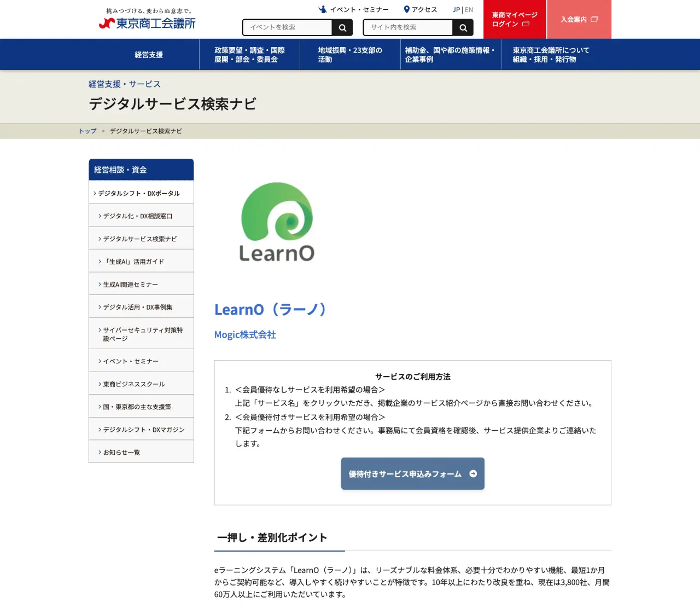Focus the イベントを検索 input field
This screenshot has height=608, width=700.
[x=288, y=27]
